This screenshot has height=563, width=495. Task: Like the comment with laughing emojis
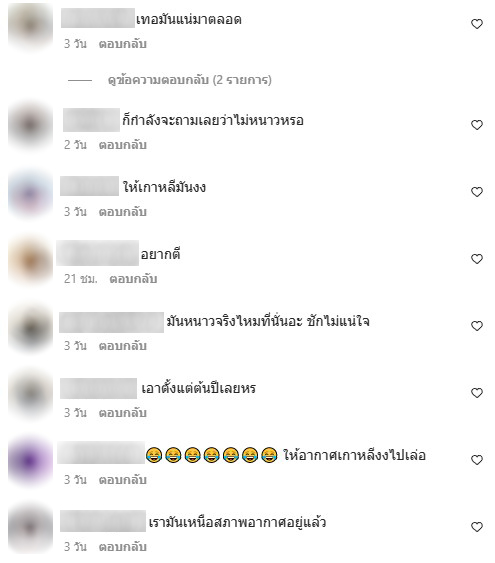pyautogui.click(x=477, y=460)
